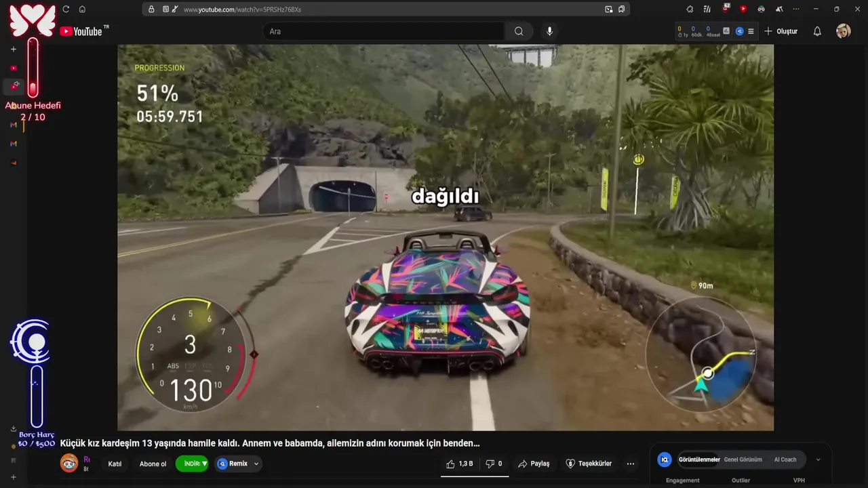The width and height of the screenshot is (868, 488).
Task: Like the video showing 1,3 B
Action: 460,464
